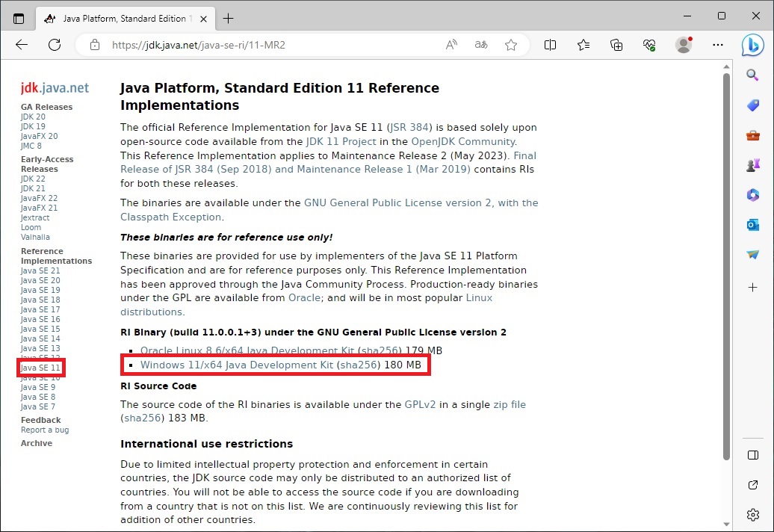Screen dimensions: 774x532
Task: Open OpenJDK Community link
Action: [x=463, y=142]
